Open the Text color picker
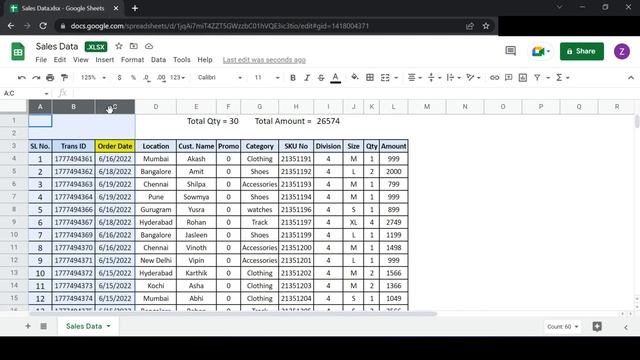Viewport: 640px width, 360px height. pos(336,78)
